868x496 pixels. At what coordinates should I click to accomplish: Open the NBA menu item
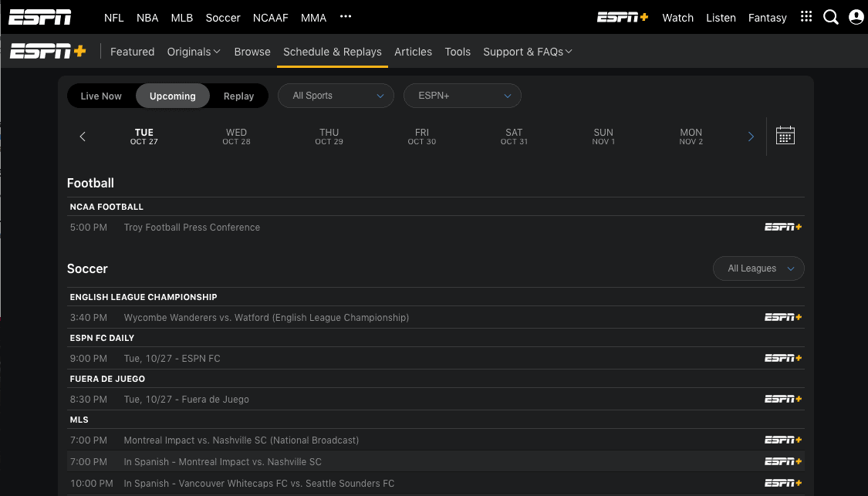(x=147, y=18)
